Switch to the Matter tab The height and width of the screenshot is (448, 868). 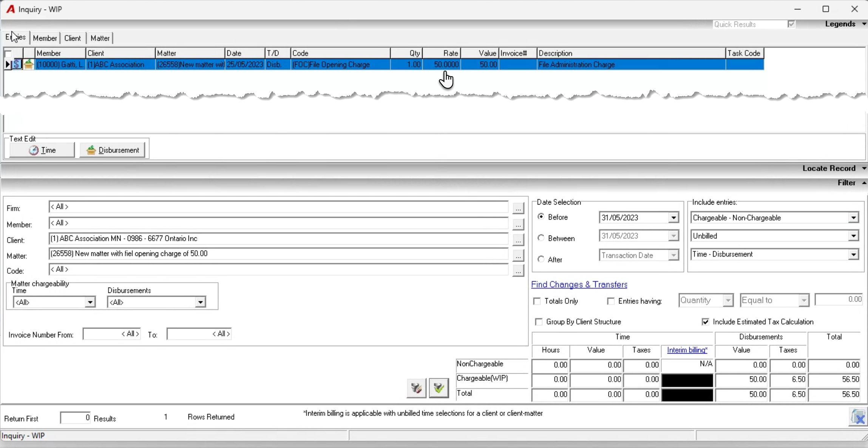[100, 38]
